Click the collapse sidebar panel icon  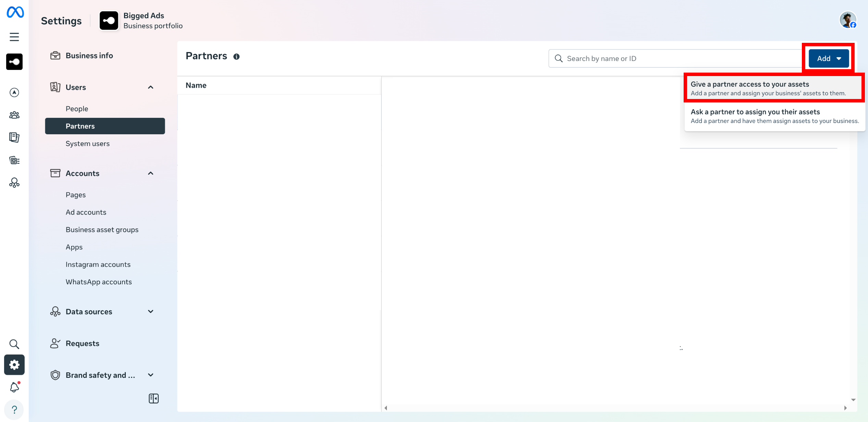pyautogui.click(x=154, y=398)
